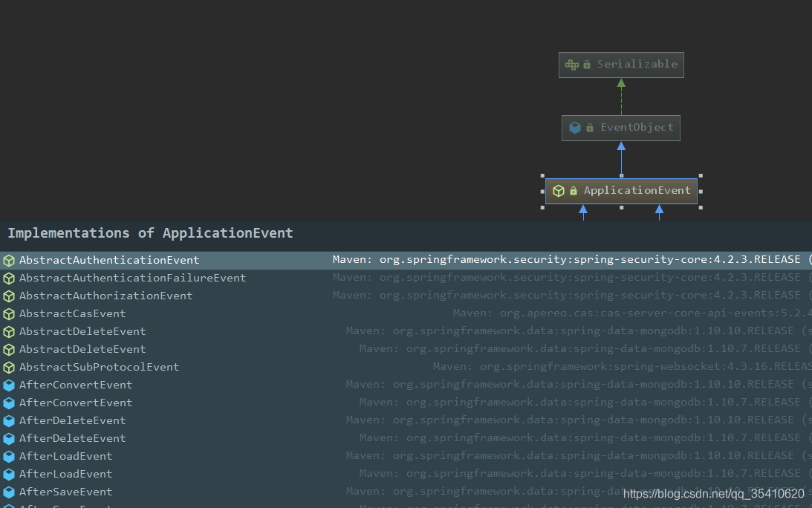The width and height of the screenshot is (812, 508).
Task: Click the spring-security-core Maven text of AbstractAuthenticationEvent
Action: coord(572,259)
